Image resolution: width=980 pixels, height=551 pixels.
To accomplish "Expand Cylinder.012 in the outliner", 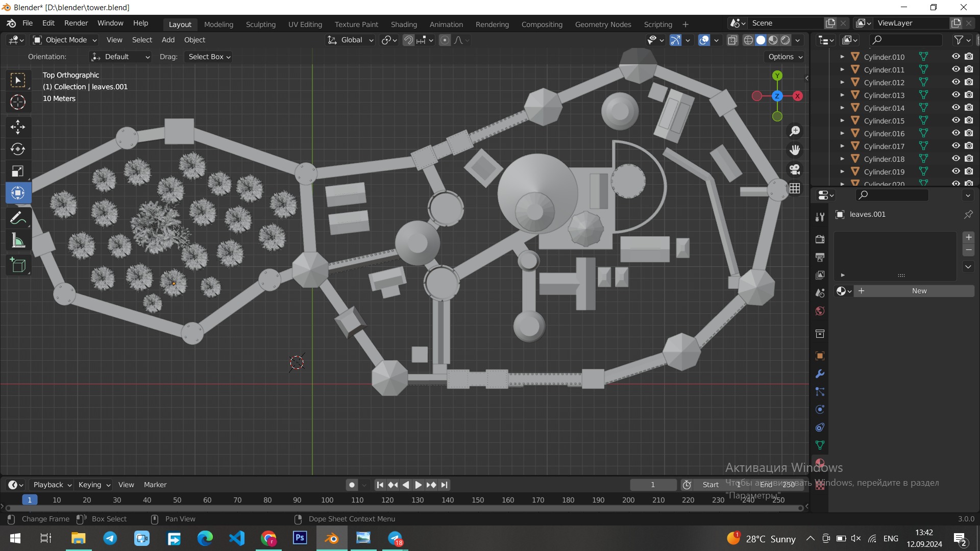I will (x=842, y=82).
